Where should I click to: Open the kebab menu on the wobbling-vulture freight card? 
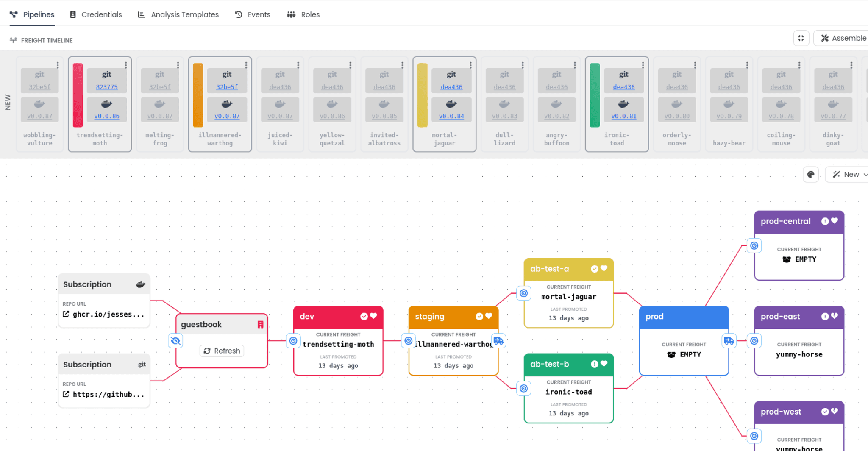(58, 64)
